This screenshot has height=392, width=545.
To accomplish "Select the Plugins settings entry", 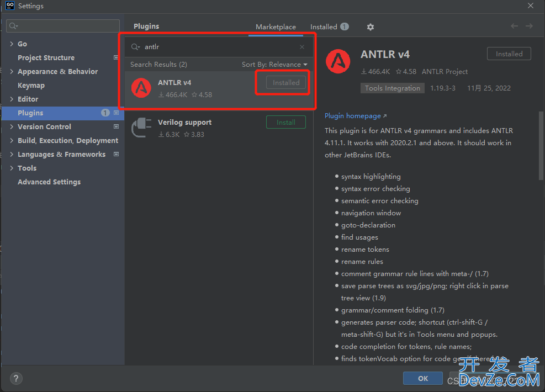I will [62, 113].
